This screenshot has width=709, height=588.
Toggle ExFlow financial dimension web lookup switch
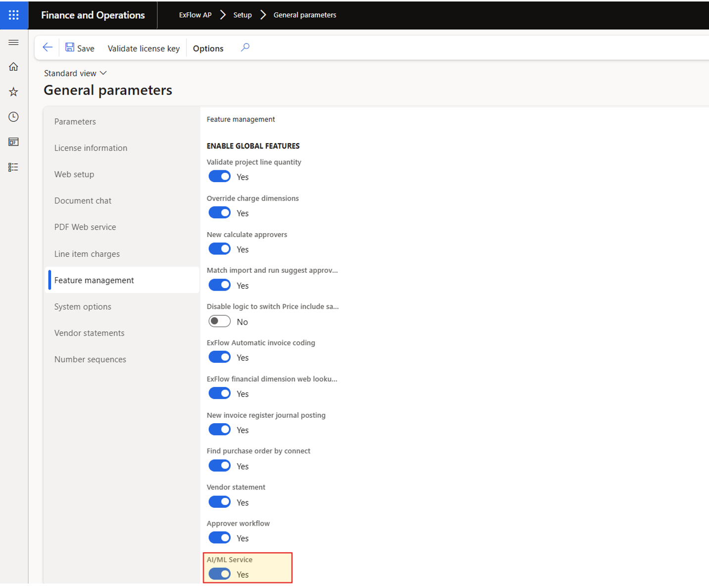pyautogui.click(x=220, y=393)
